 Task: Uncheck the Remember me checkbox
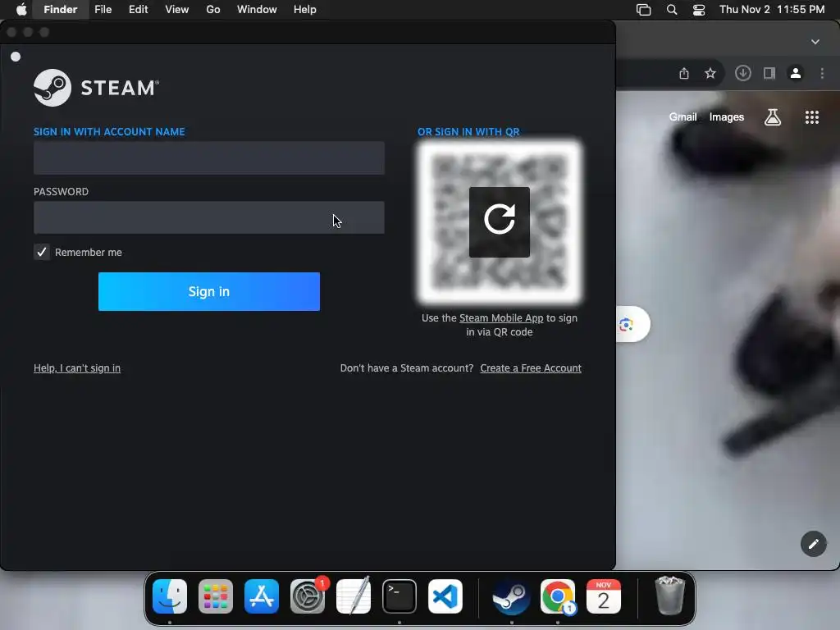point(42,252)
